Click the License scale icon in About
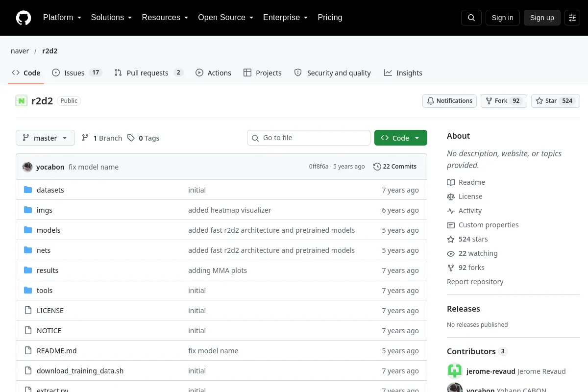Viewport: 588px width, 392px height. pyautogui.click(x=451, y=196)
